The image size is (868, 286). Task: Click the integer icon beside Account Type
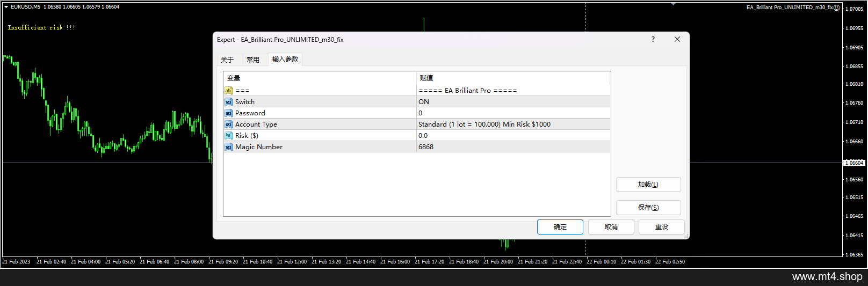[x=229, y=124]
